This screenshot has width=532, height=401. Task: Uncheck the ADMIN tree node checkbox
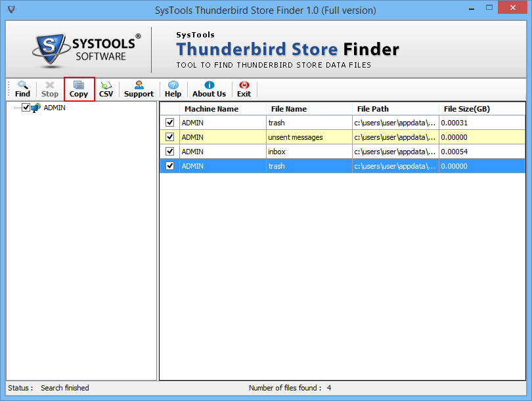tap(26, 108)
